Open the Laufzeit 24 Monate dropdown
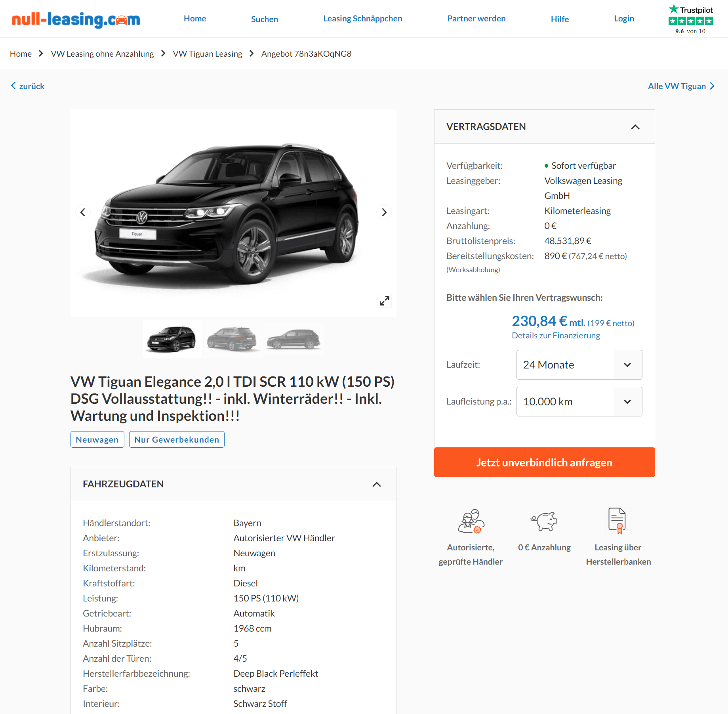 point(579,365)
